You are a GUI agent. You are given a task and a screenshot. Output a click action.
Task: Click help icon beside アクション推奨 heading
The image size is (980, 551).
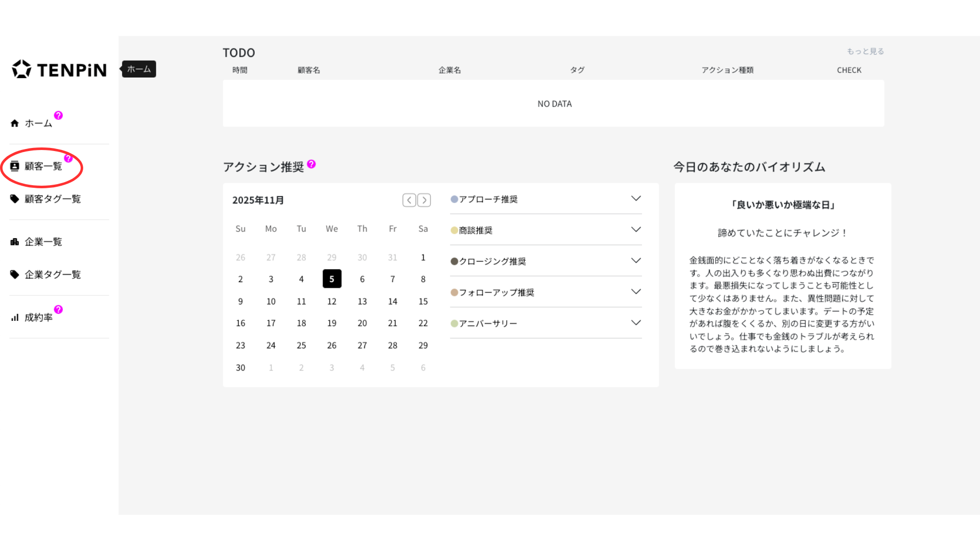(311, 164)
